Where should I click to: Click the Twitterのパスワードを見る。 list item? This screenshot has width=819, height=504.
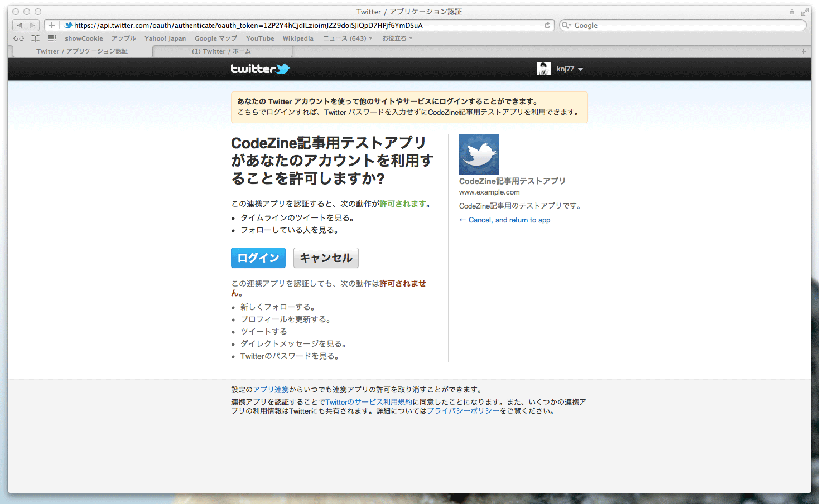[290, 356]
